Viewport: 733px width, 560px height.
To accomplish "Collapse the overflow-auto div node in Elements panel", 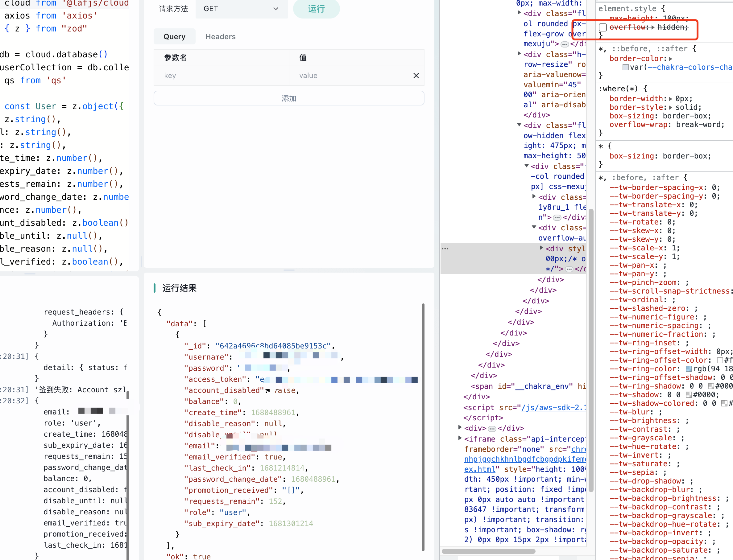I will [x=534, y=227].
